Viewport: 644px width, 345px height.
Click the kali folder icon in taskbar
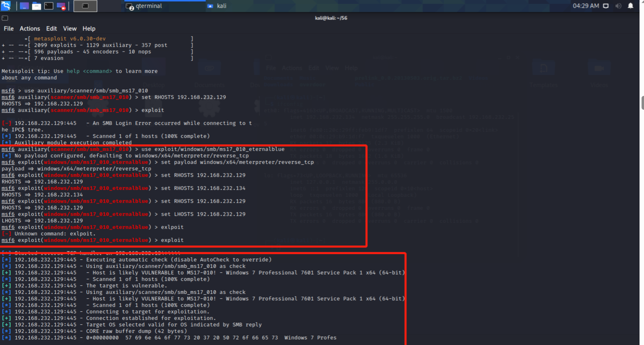pos(210,6)
